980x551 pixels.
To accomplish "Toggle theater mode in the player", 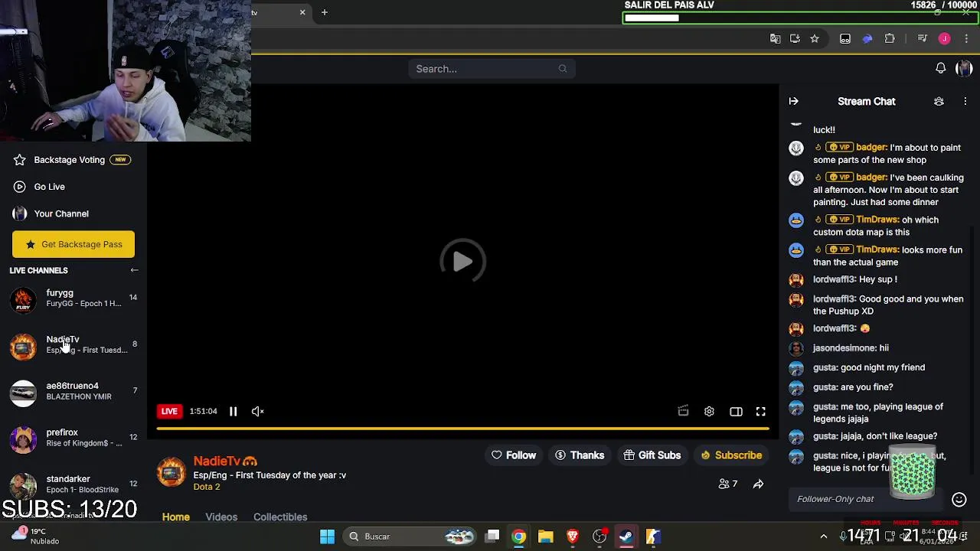I will 736,412.
